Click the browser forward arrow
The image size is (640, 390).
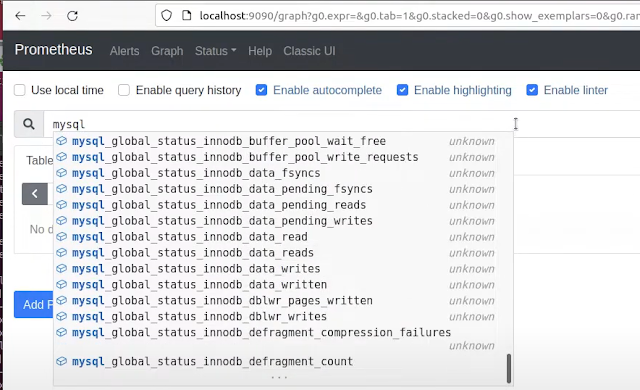47,16
